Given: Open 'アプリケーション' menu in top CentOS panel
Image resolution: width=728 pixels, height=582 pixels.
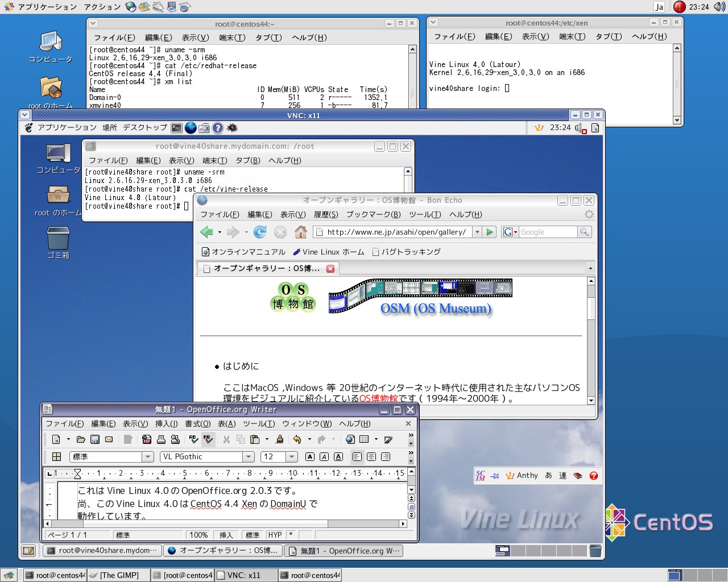Looking at the screenshot, I should pyautogui.click(x=47, y=7).
